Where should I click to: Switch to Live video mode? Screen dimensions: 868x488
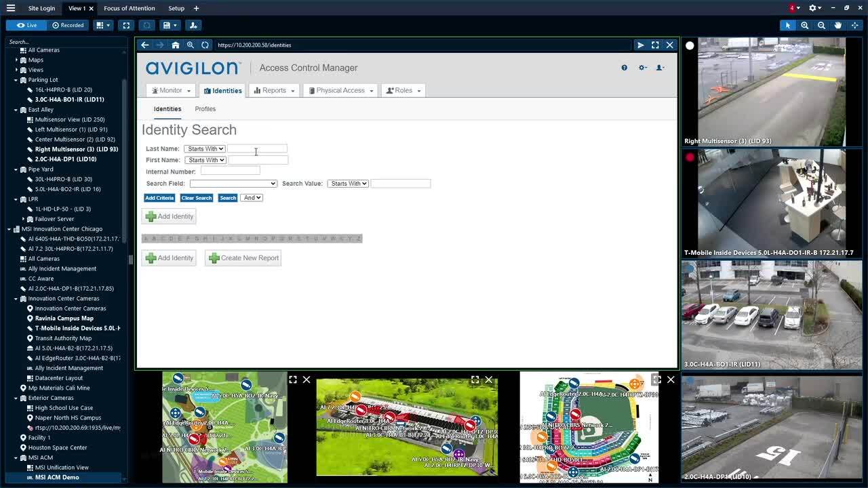(26, 25)
